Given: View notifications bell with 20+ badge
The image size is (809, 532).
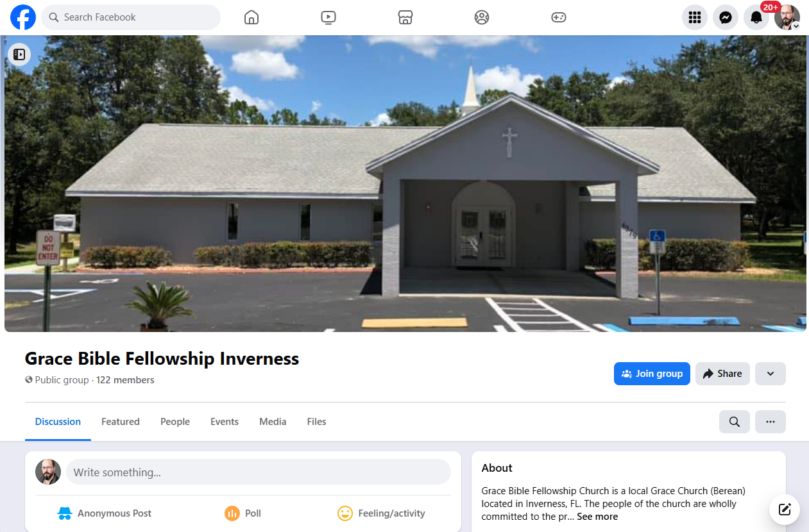Looking at the screenshot, I should pyautogui.click(x=756, y=17).
